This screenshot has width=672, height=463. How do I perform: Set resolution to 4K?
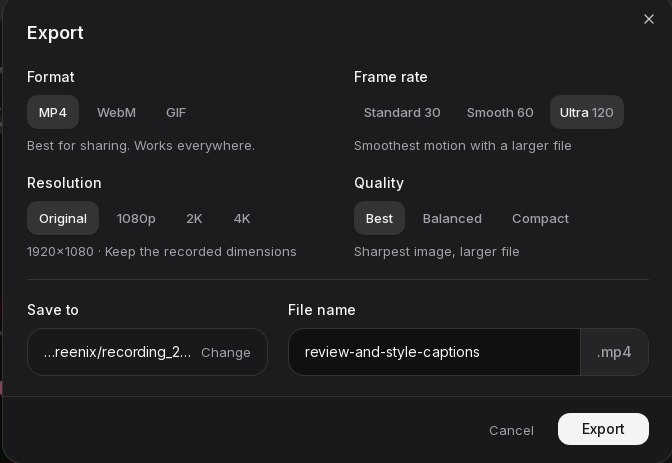pyautogui.click(x=242, y=218)
